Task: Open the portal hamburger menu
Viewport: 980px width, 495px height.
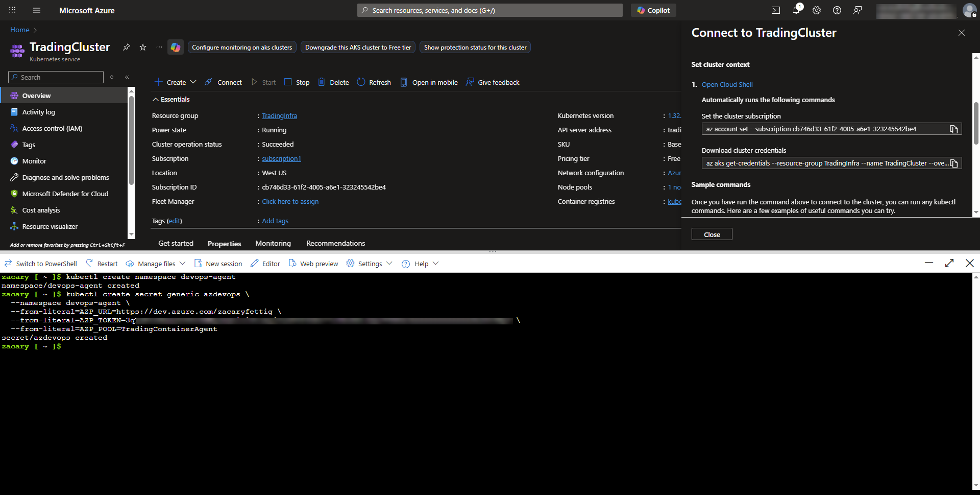Action: click(x=36, y=10)
